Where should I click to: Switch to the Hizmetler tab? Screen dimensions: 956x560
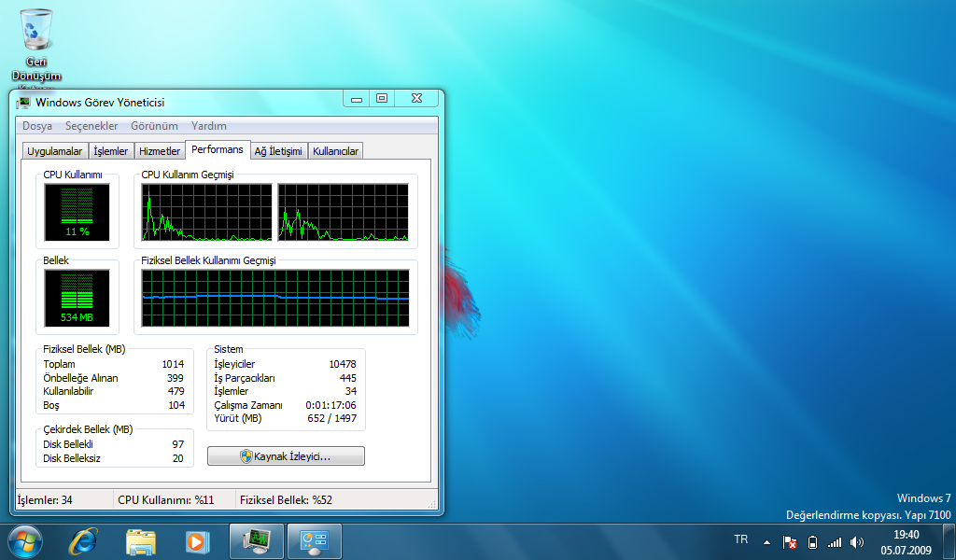[160, 151]
